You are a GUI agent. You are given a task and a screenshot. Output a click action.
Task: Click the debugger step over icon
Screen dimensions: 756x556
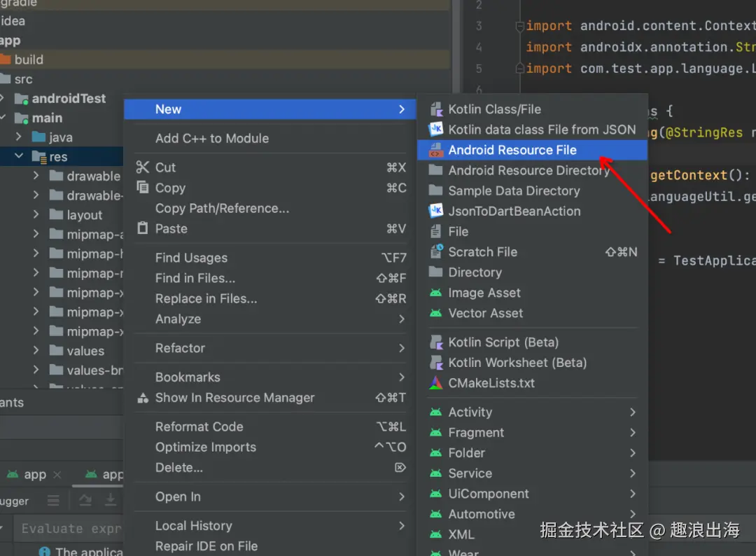(85, 500)
